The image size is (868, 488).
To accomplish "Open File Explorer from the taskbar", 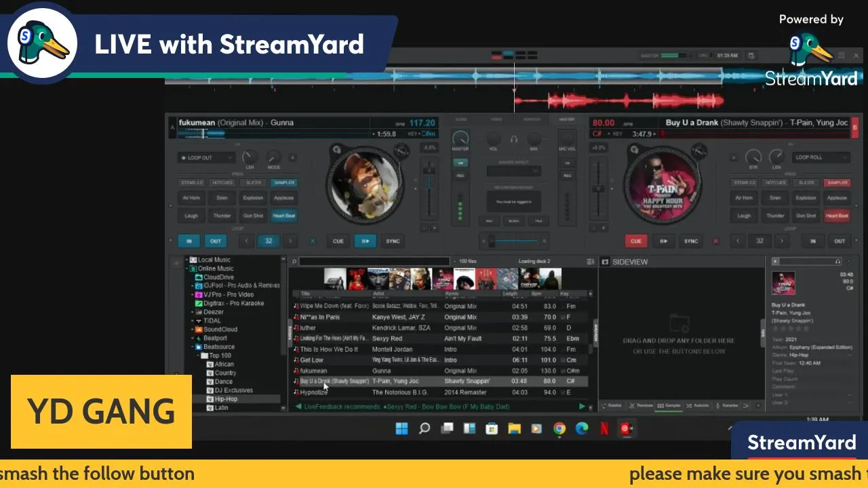I will coord(514,428).
